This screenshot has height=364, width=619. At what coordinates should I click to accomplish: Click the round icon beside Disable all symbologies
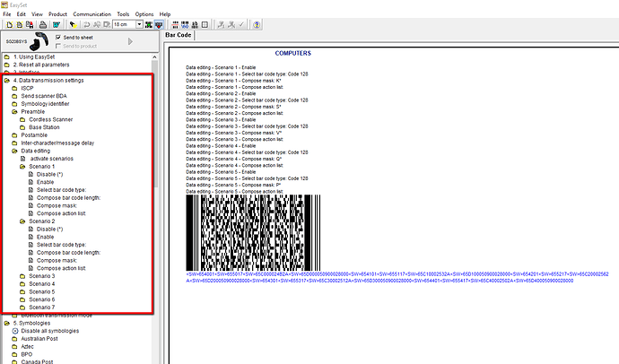(15, 331)
